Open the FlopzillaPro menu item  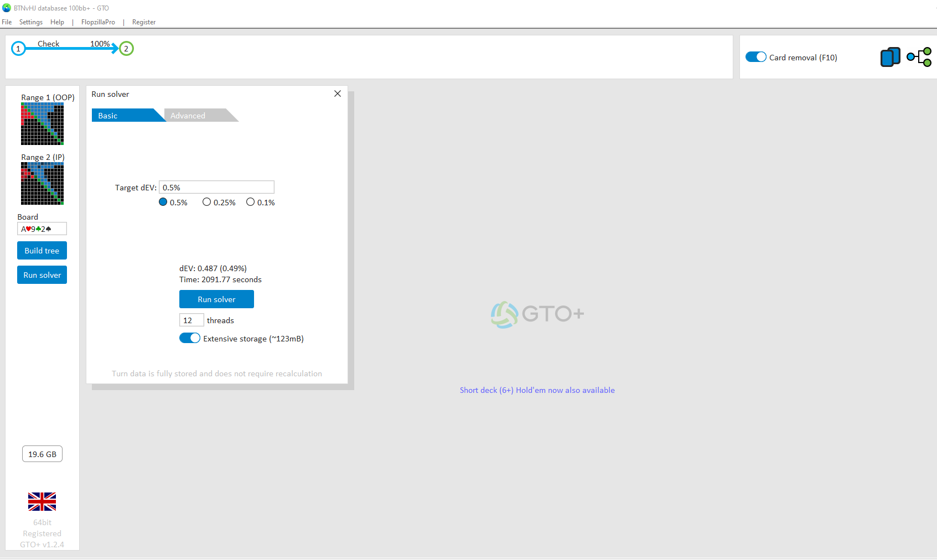click(x=98, y=22)
